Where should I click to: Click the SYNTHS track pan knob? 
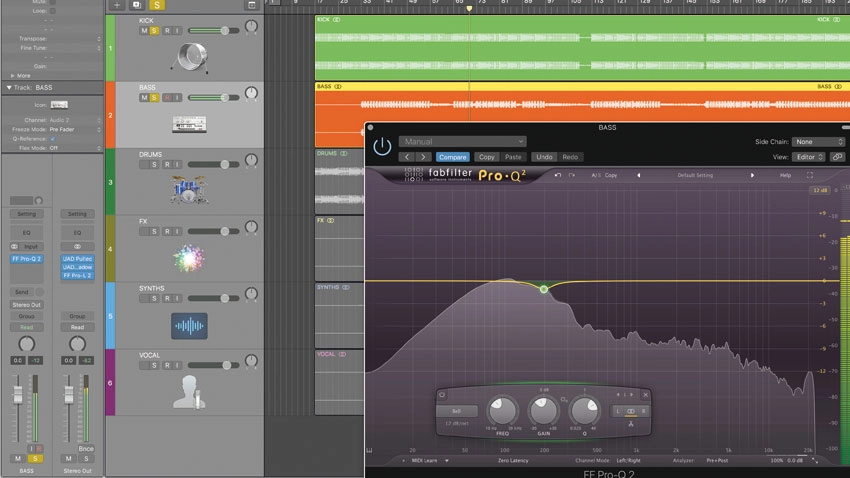pyautogui.click(x=251, y=294)
